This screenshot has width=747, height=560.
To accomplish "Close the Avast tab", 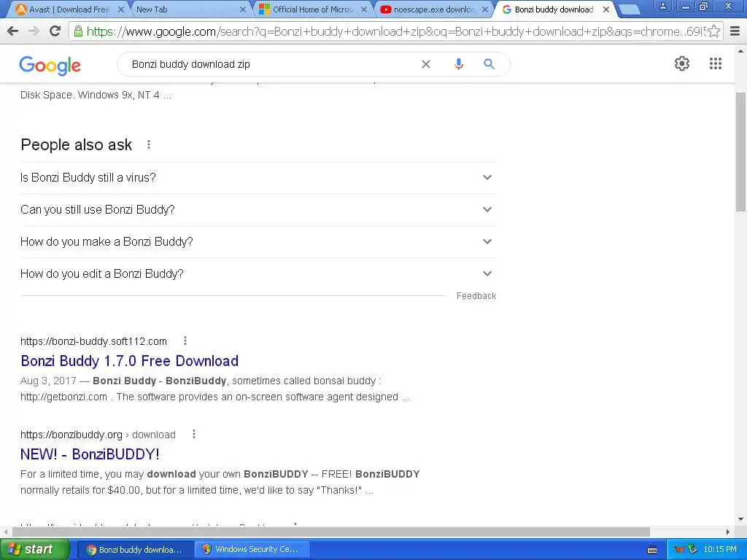I will tap(121, 9).
